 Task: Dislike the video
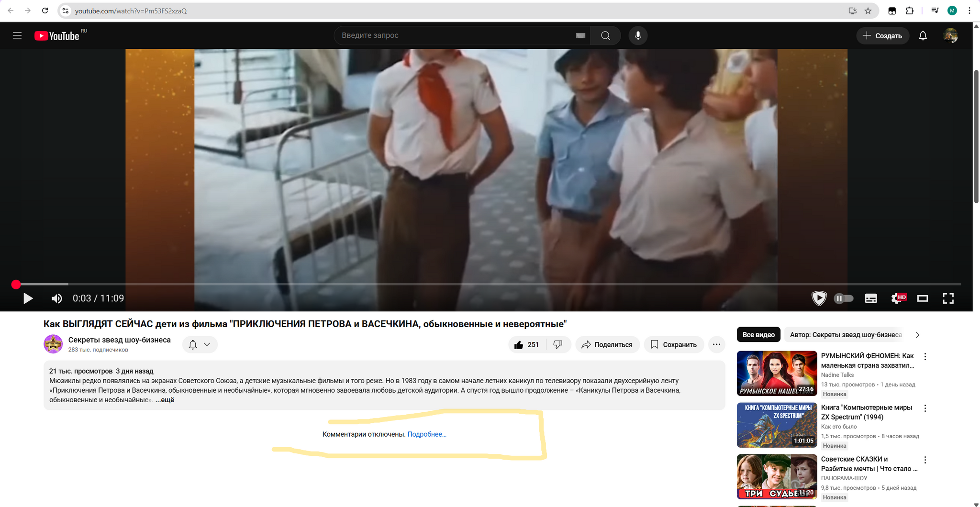[x=558, y=344]
